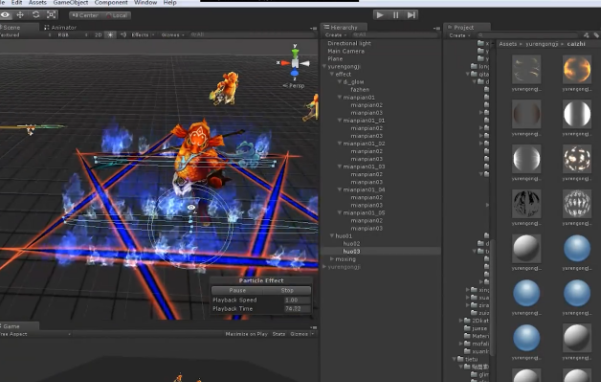The width and height of the screenshot is (601, 382).
Task: Collapse the huo01 tree item
Action: tap(332, 236)
